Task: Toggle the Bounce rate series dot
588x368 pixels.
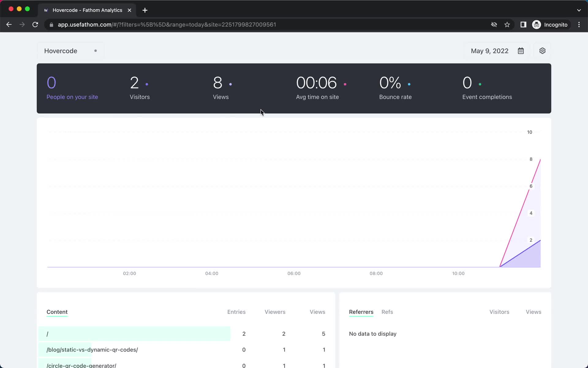Action: [409, 84]
